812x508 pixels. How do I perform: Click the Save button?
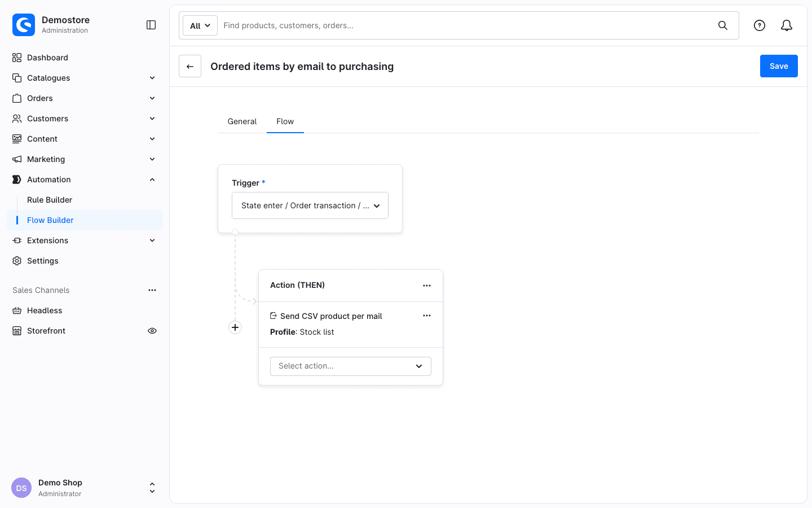tap(779, 66)
